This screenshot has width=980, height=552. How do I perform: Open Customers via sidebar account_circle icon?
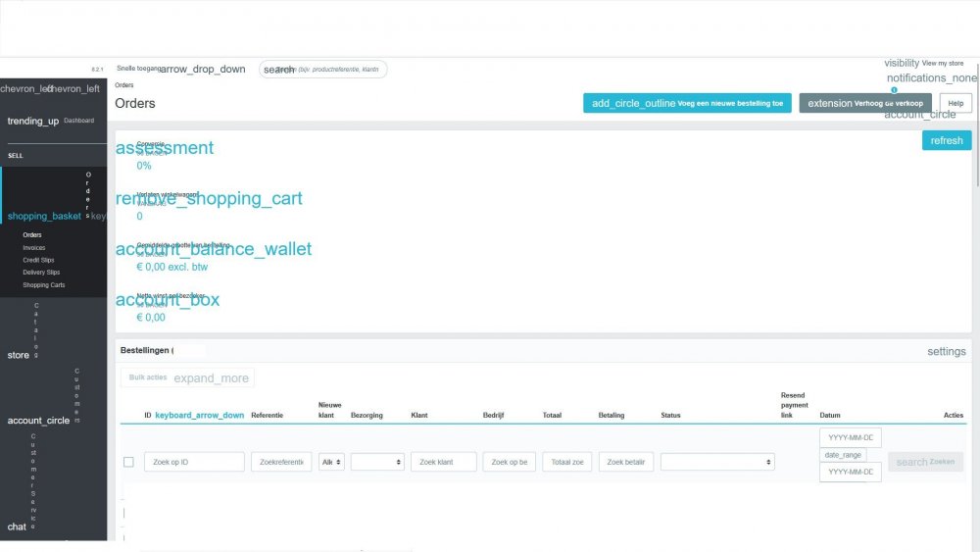pos(38,420)
